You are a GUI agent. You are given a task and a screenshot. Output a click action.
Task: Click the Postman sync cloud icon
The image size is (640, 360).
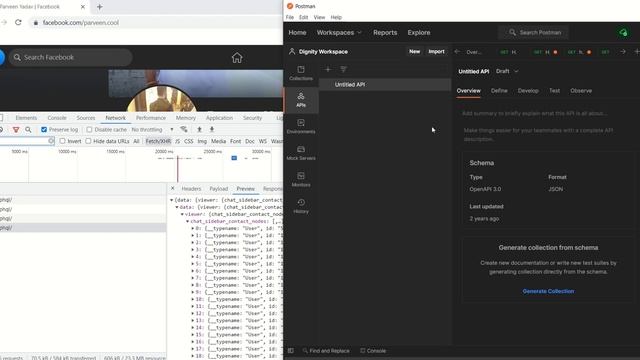[x=623, y=33]
